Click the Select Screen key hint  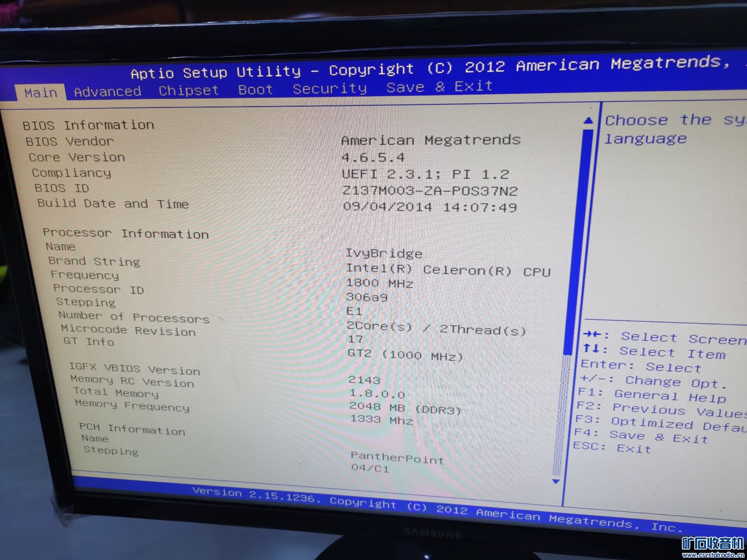(x=665, y=337)
